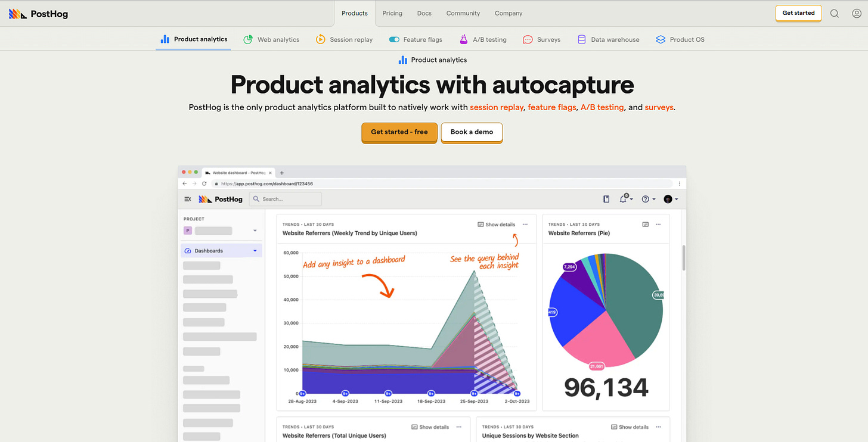Open the more options ellipsis on the Pie card
Viewport: 868px width, 442px height.
658,225
